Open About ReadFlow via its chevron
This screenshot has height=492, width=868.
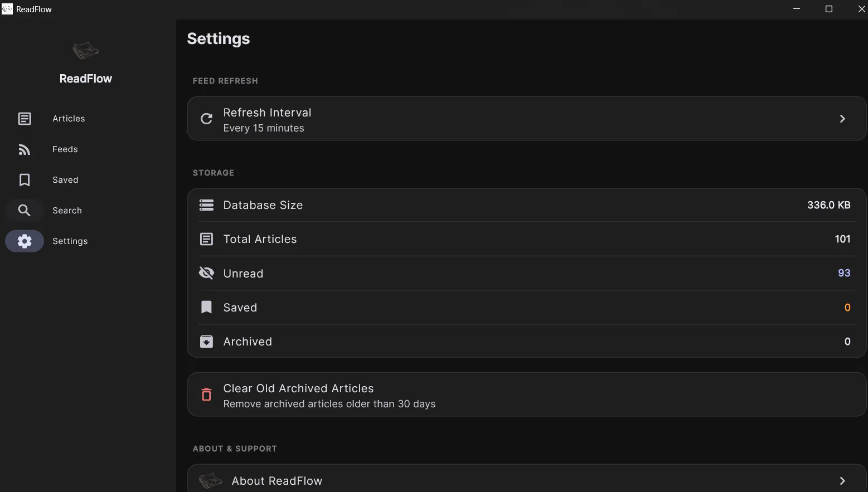coord(842,481)
